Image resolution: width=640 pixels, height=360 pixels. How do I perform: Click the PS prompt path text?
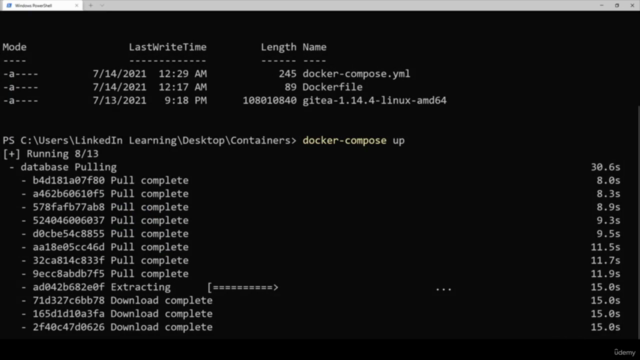click(149, 140)
